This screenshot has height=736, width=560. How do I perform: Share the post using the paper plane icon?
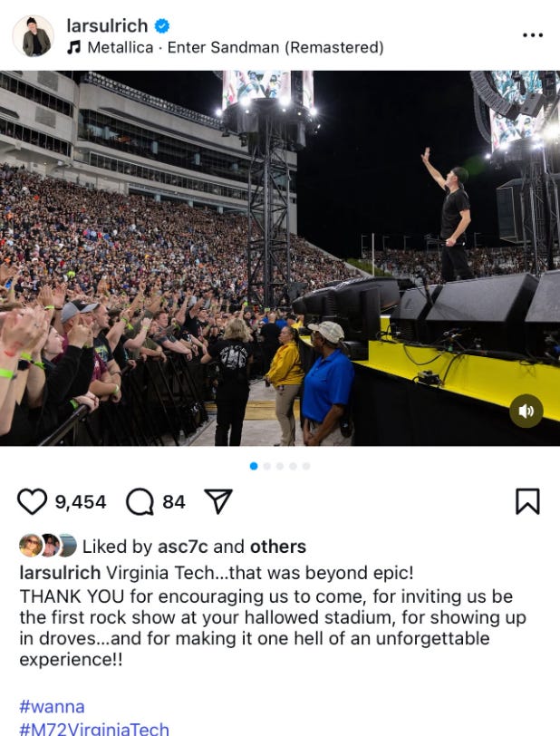pos(218,501)
